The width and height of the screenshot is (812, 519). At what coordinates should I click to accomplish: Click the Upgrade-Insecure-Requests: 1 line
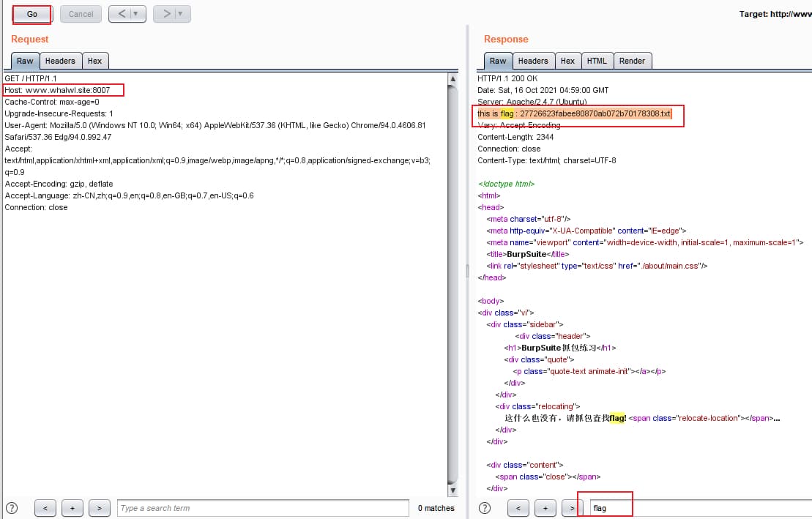[59, 113]
